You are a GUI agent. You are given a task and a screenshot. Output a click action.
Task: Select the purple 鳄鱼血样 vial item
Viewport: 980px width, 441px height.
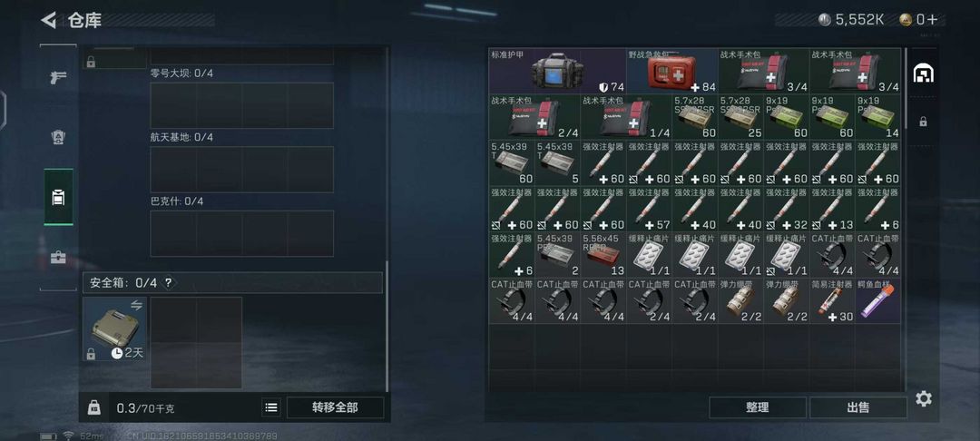tap(877, 300)
